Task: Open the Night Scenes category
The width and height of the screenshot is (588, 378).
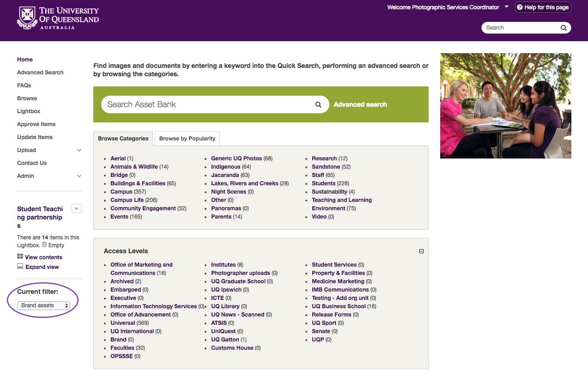Action: (229, 192)
